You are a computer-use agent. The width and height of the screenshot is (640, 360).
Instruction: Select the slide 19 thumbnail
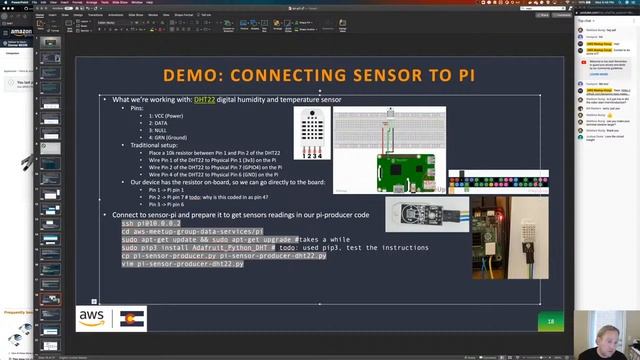tap(51, 315)
